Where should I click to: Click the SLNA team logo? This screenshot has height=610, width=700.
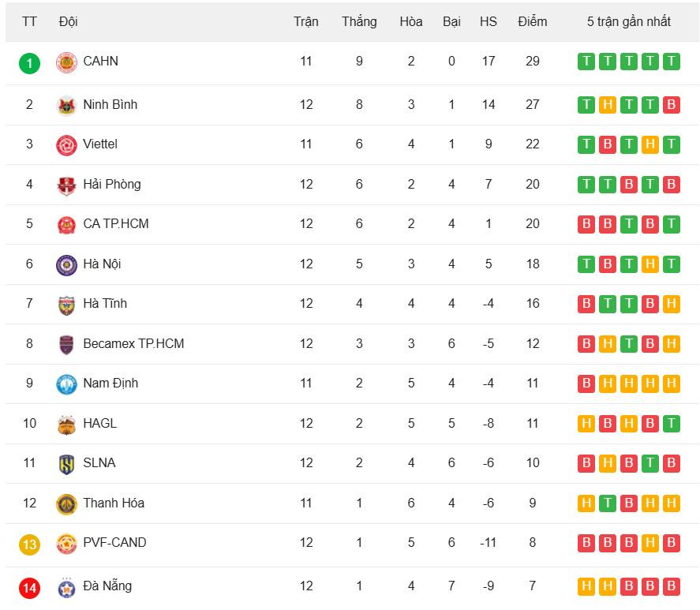pos(66,464)
